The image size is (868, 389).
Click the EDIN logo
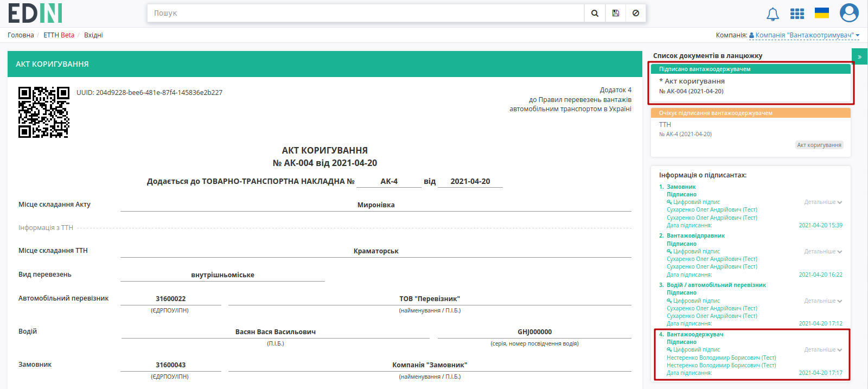[35, 13]
